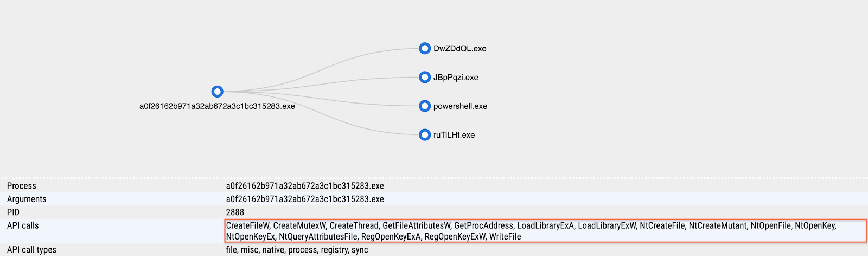Click the PID value 2888
868x258 pixels.
(235, 212)
